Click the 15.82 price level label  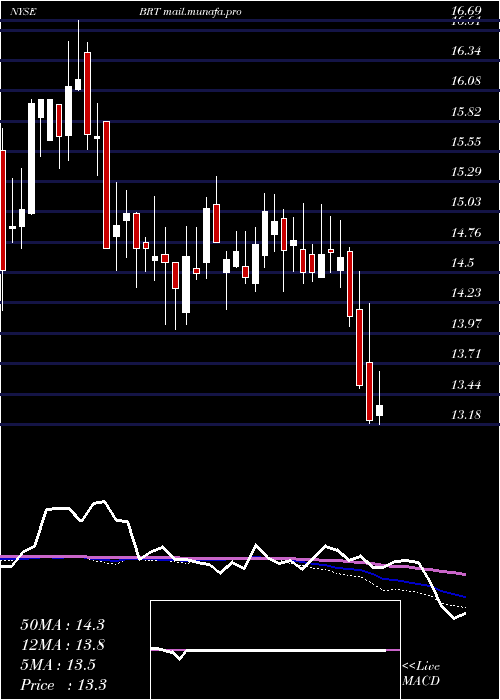click(x=467, y=111)
